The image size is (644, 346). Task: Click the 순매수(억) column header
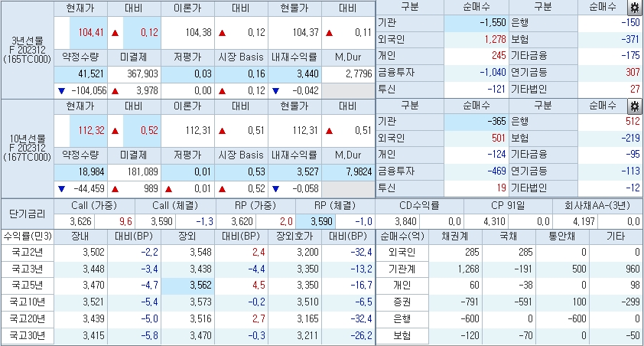click(402, 237)
